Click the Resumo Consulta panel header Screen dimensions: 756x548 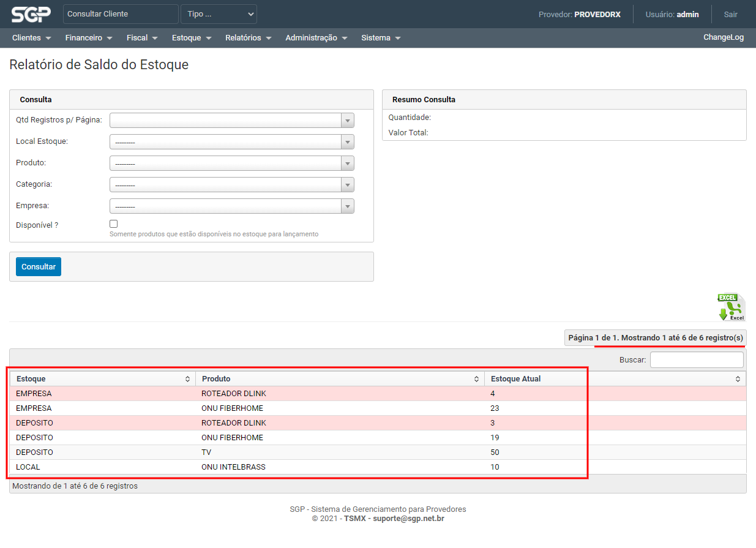coord(564,100)
